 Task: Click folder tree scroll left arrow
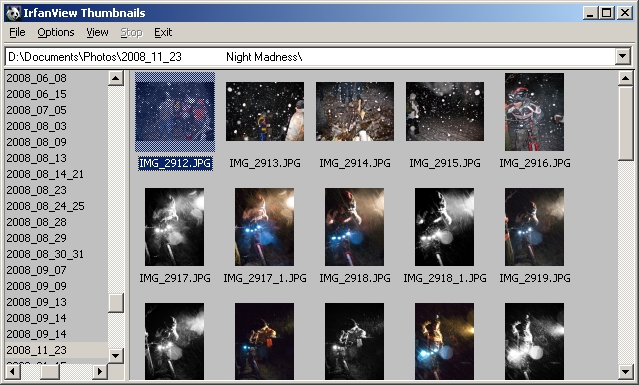coord(13,372)
